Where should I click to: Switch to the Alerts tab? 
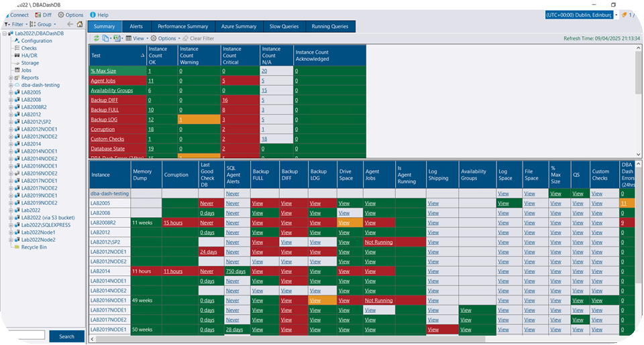pyautogui.click(x=136, y=26)
